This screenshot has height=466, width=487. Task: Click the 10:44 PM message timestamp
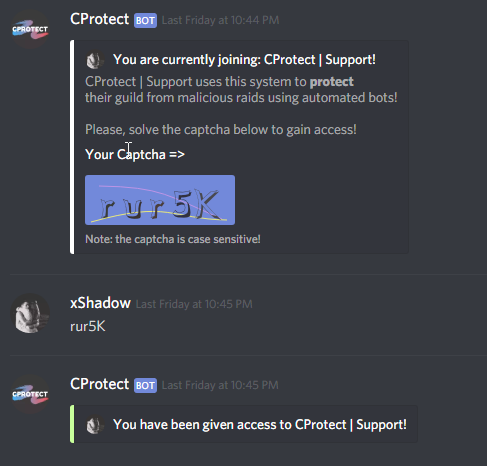(x=220, y=20)
